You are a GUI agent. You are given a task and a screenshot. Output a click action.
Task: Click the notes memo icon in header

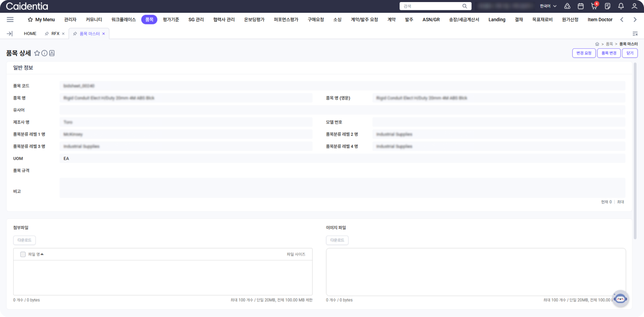point(608,6)
